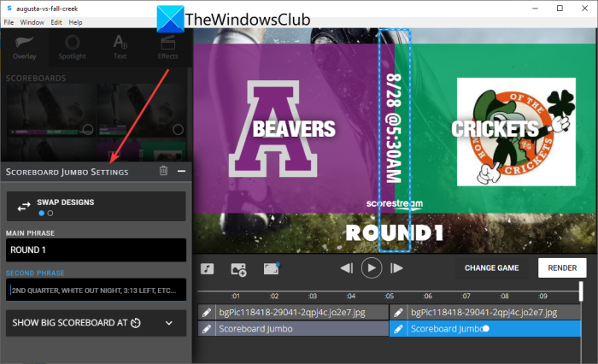The width and height of the screenshot is (598, 364).
Task: Click the Render button
Action: click(x=562, y=267)
